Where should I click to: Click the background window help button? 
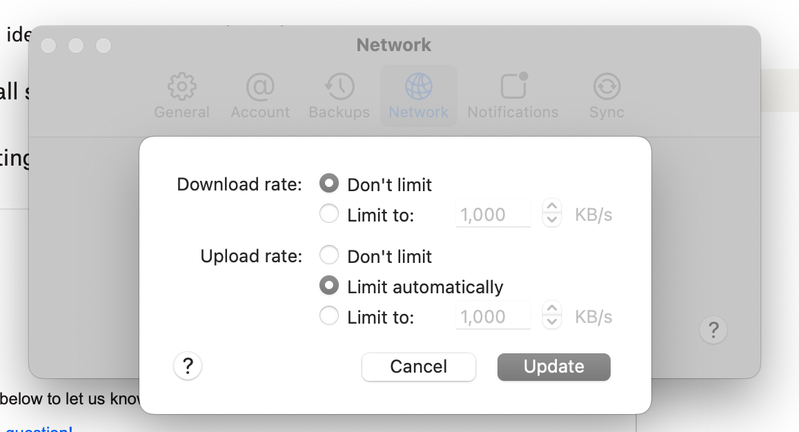coord(712,330)
